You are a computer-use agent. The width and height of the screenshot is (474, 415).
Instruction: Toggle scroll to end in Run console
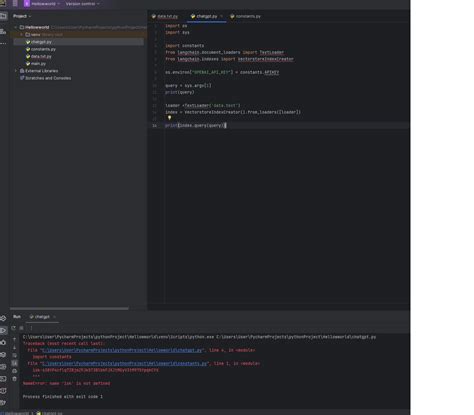(14, 363)
